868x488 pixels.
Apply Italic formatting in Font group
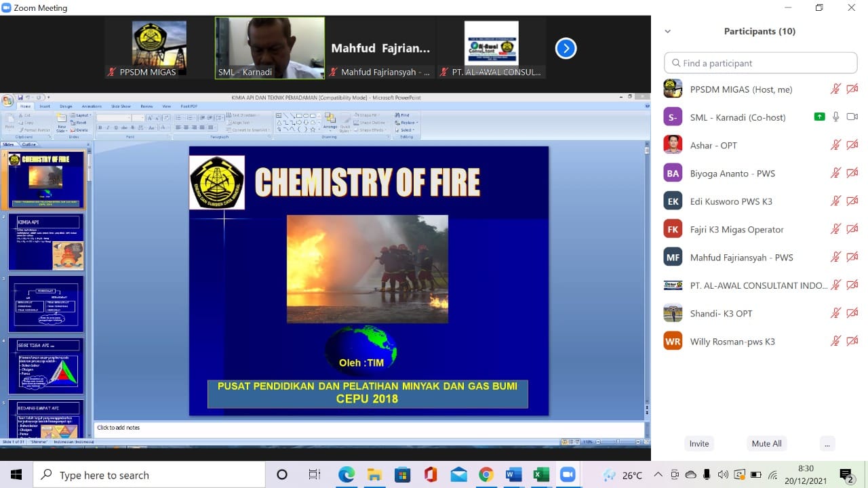click(108, 127)
